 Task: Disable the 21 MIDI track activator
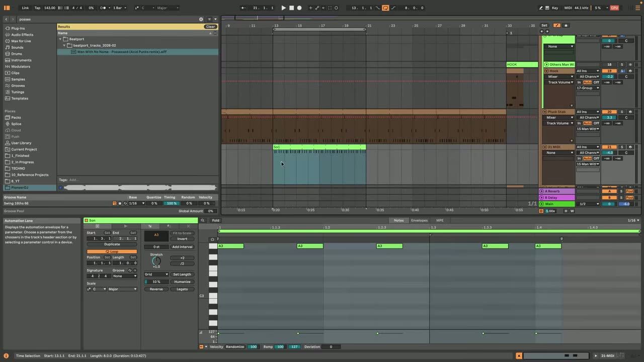point(609,147)
